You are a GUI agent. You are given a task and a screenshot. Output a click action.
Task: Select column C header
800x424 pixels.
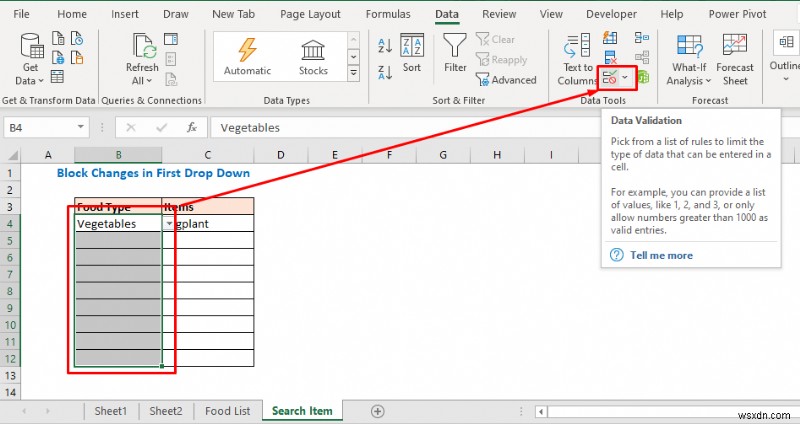208,155
